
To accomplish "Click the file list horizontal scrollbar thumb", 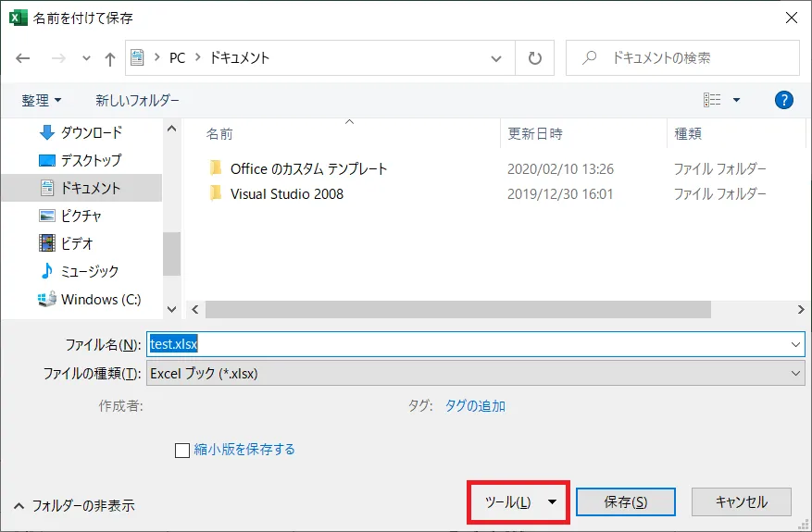I will pyautogui.click(x=458, y=309).
